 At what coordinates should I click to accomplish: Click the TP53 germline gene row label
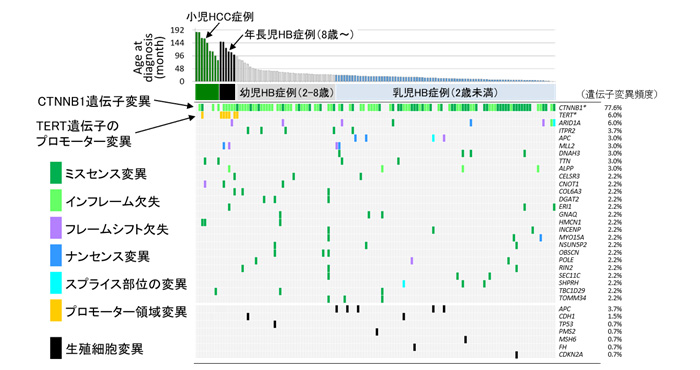(566, 324)
